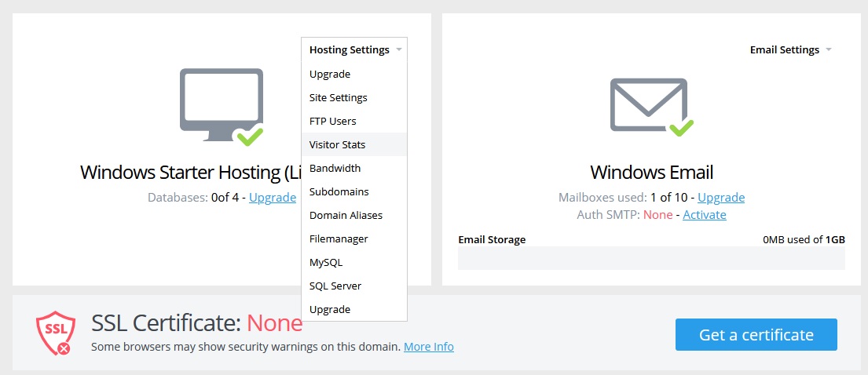Screen dimensions: 868x375
Task: Click the Windows Starter Hosting heading
Action: (x=191, y=172)
